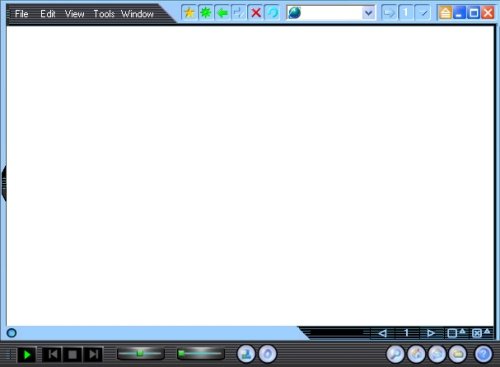The height and width of the screenshot is (367, 500).
Task: Expand the address bar dropdown arrow
Action: (x=368, y=13)
